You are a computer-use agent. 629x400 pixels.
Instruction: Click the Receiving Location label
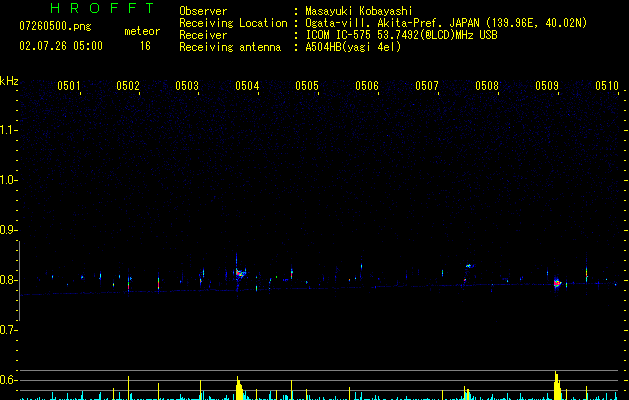[x=233, y=23]
